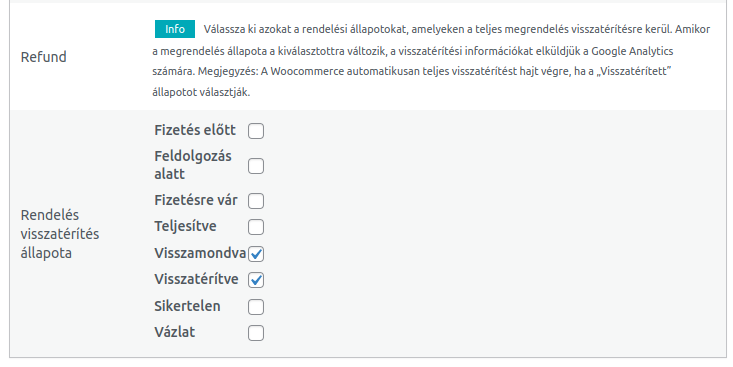Click the Fizetésre vár label text
Screen dimensions: 733x367
196,200
